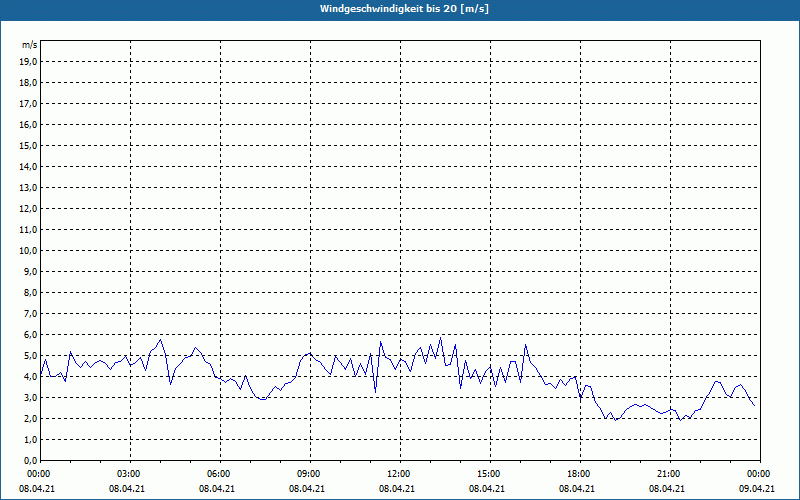This screenshot has height=500, width=800.
Task: Click the 08.04.21 date under 18:00
Action: pyautogui.click(x=577, y=489)
